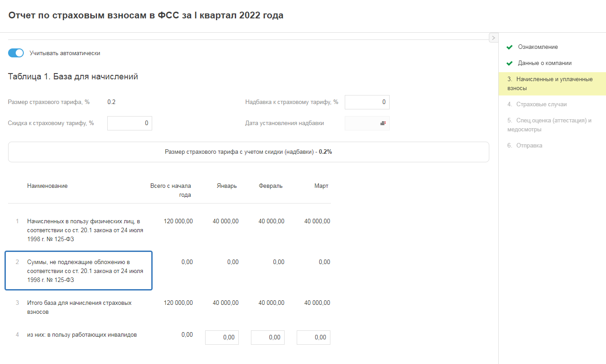
Task: Click the tariff value 0.2
Action: coord(111,102)
